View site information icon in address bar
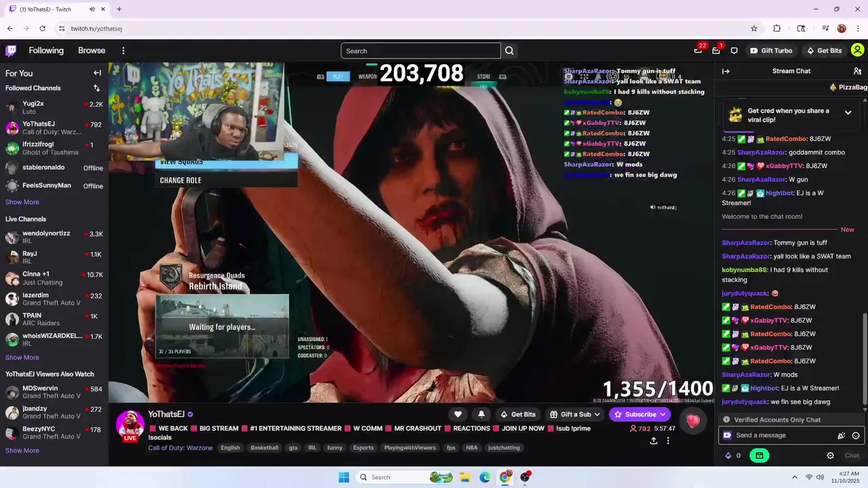This screenshot has width=868, height=488. click(x=62, y=28)
